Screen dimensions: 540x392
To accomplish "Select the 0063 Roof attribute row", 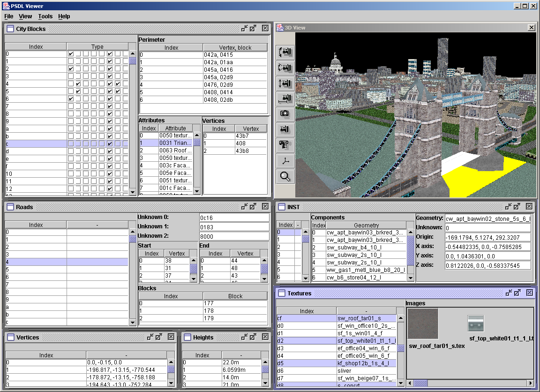I will click(175, 151).
